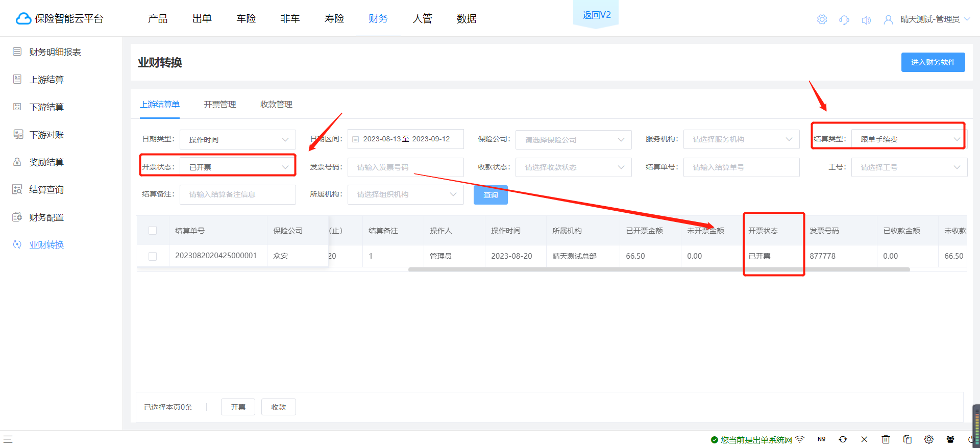This screenshot has width=980, height=448.
Task: Click the 上游结算 sidebar icon
Action: [x=17, y=79]
